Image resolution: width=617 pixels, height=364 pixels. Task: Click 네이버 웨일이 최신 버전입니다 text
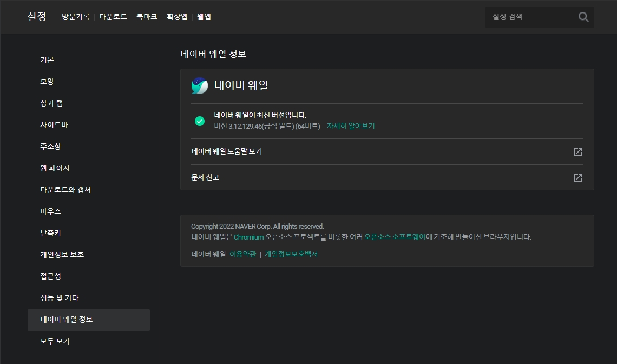pos(260,115)
